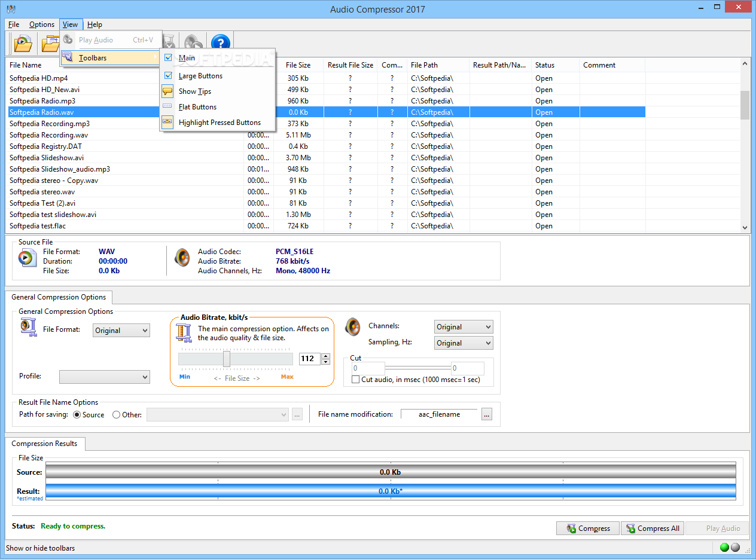The width and height of the screenshot is (756, 559).
Task: Click the Play Audio button at bottom right
Action: pyautogui.click(x=717, y=529)
